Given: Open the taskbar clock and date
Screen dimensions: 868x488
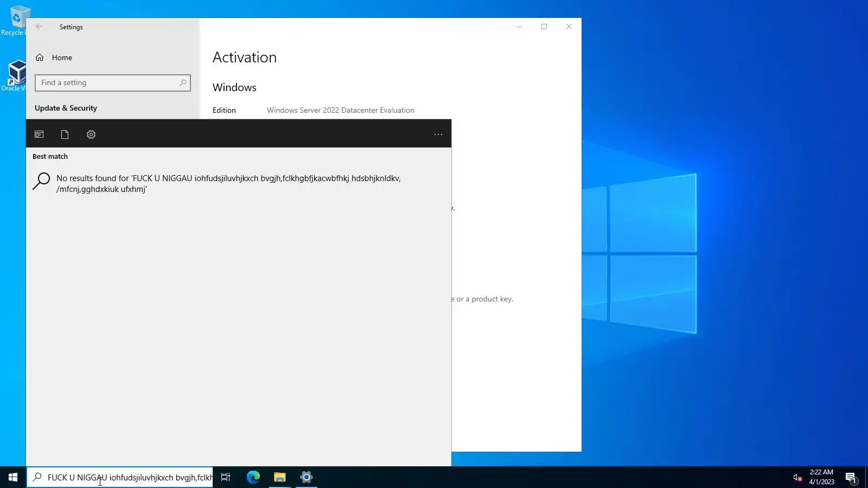Looking at the screenshot, I should (821, 477).
